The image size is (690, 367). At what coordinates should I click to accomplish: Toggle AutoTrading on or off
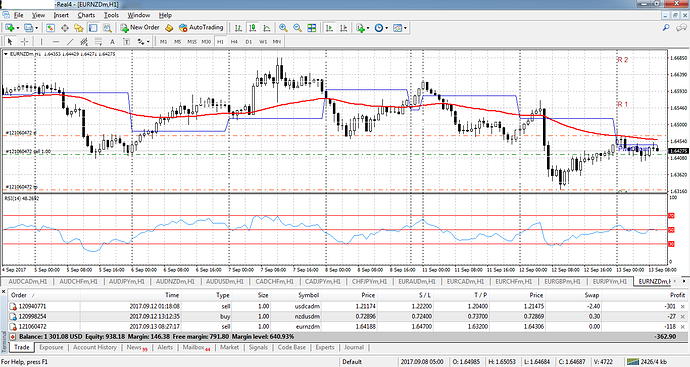click(201, 28)
